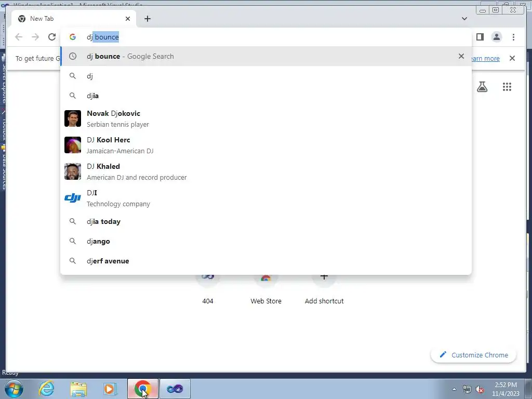Dismiss the info bar with X
The height and width of the screenshot is (399, 532).
tap(512, 58)
